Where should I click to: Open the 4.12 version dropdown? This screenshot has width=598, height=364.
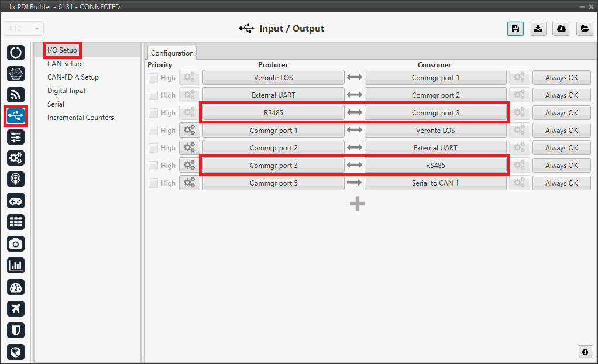click(x=24, y=29)
